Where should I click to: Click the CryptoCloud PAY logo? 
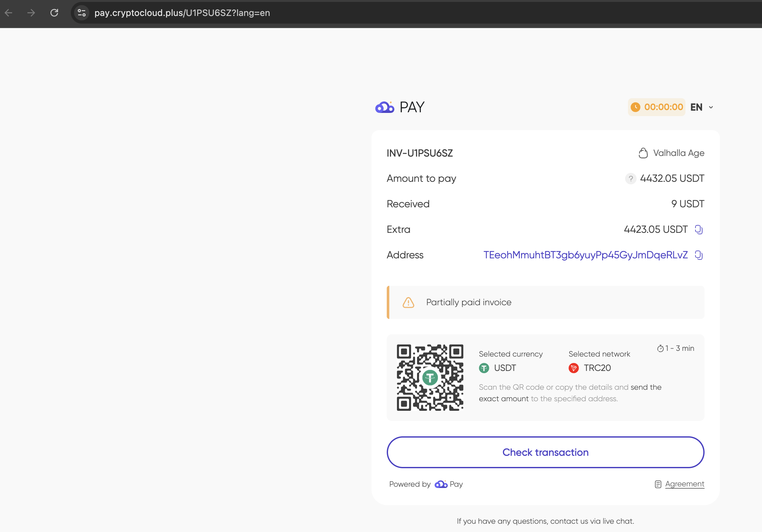click(x=400, y=107)
